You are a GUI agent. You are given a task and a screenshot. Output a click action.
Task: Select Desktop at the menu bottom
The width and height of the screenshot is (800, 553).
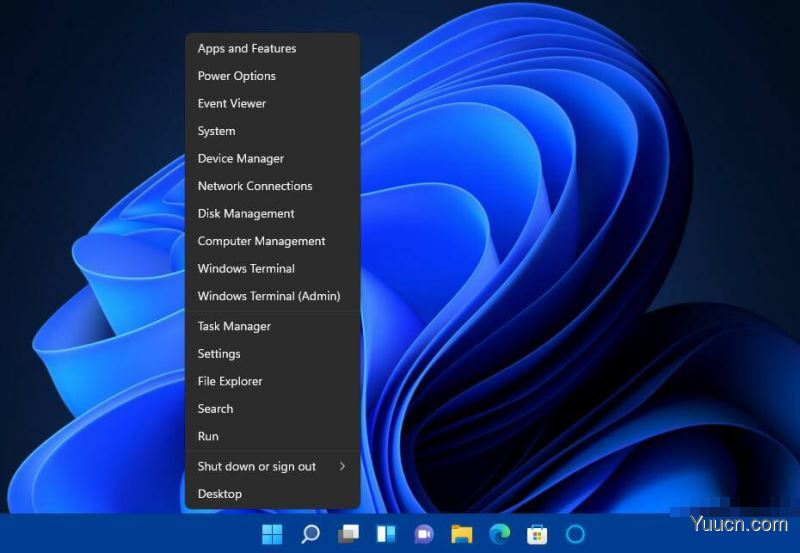(272, 494)
